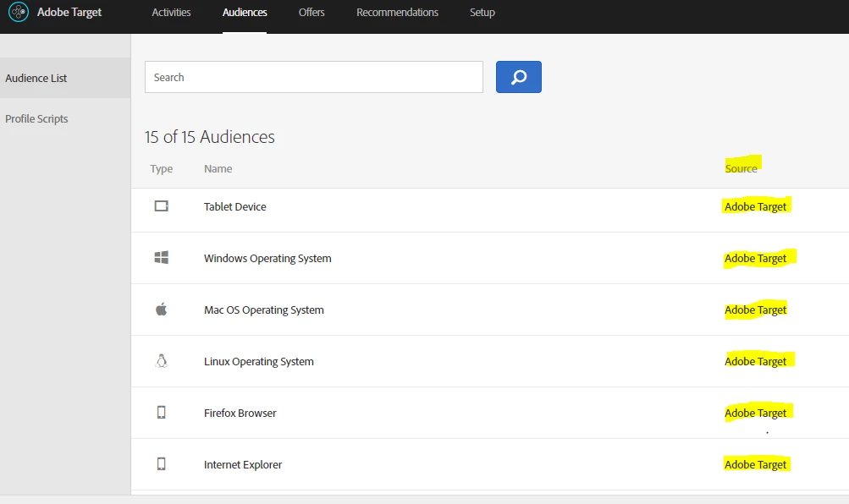Viewport: 849px width, 504px height.
Task: Click Adobe Target source of Linux row
Action: [755, 361]
